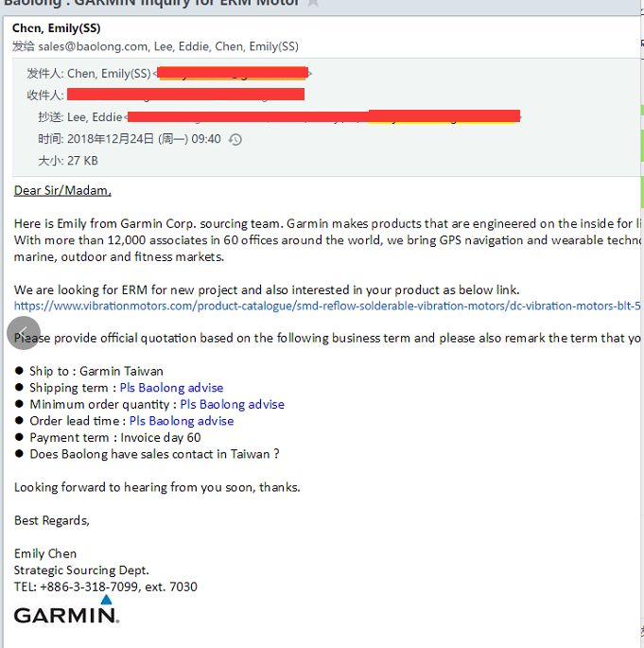This screenshot has height=648, width=644.
Task: Click 'Payment term : Invoice day 60' line
Action: coord(115,437)
